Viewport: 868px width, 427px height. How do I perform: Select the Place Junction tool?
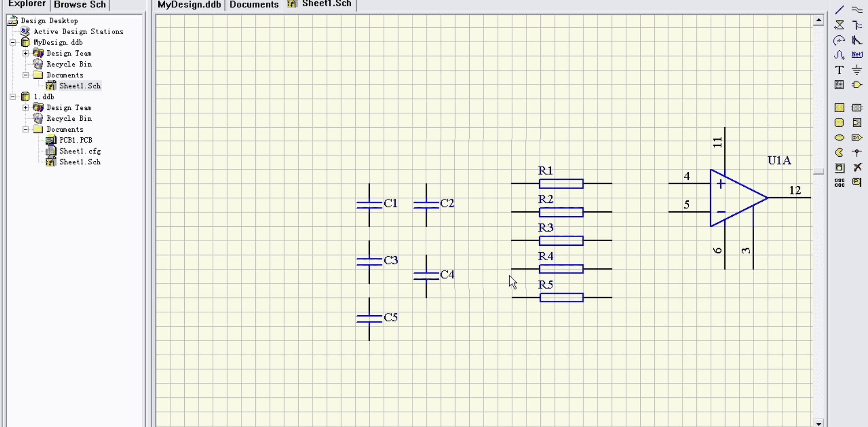click(x=857, y=153)
